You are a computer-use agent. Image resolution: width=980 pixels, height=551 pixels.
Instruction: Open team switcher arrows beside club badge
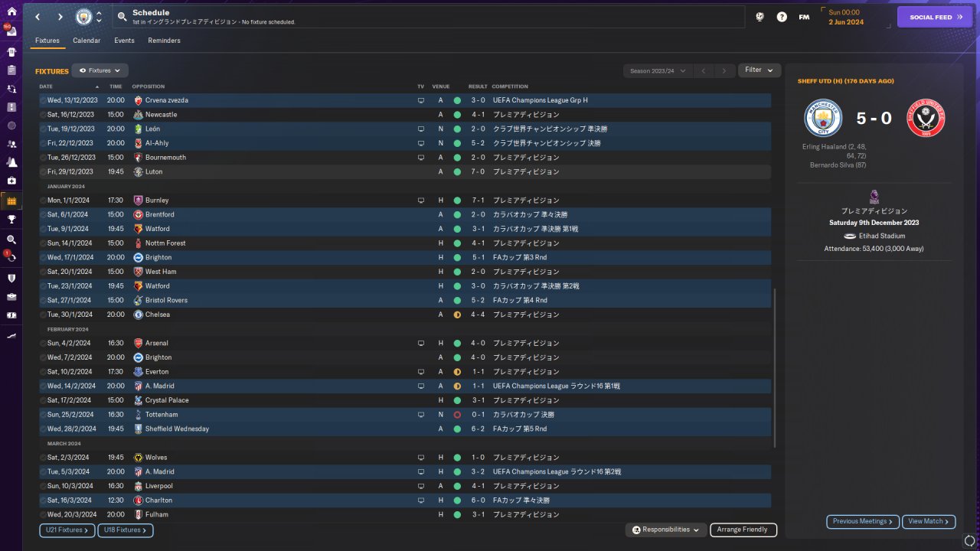pyautogui.click(x=99, y=17)
